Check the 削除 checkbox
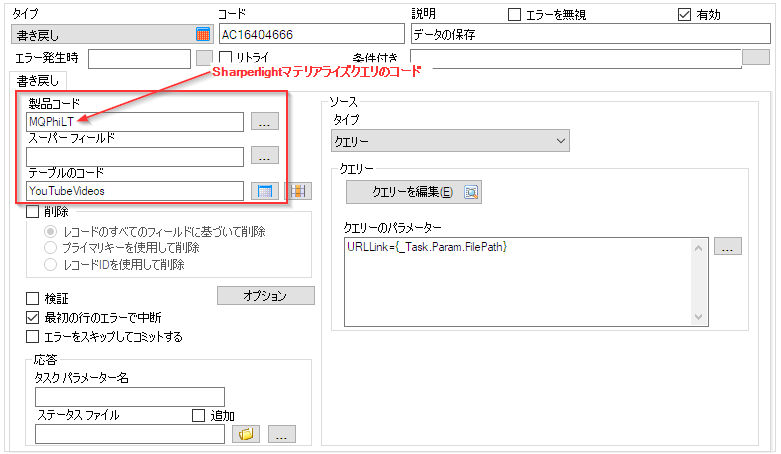The width and height of the screenshot is (781, 454). pos(32,212)
